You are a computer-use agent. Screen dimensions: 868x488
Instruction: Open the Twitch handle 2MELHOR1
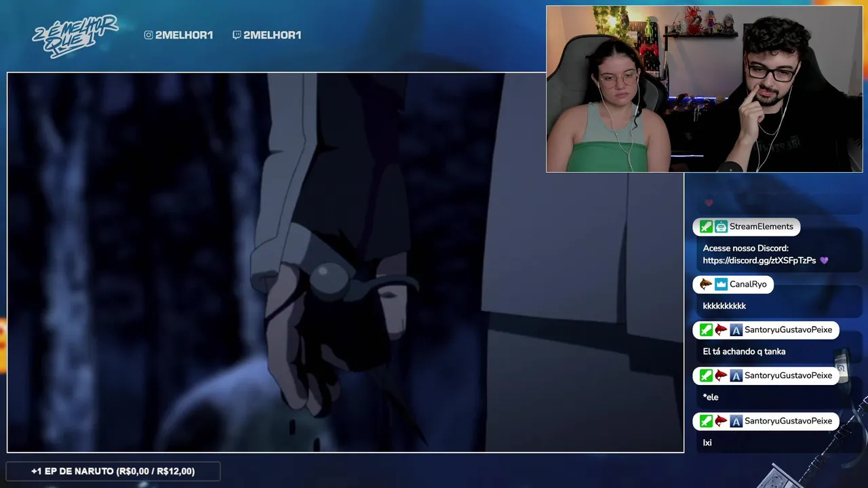pyautogui.click(x=272, y=35)
